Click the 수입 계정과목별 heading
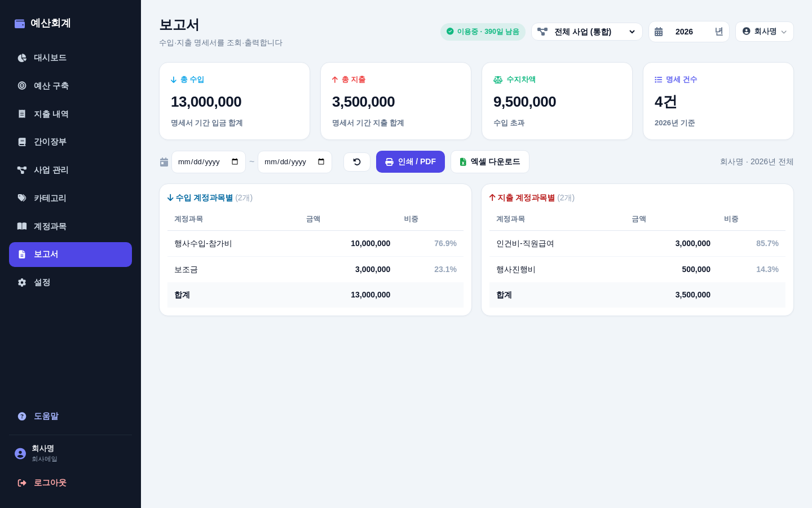The image size is (812, 508). coord(204,198)
